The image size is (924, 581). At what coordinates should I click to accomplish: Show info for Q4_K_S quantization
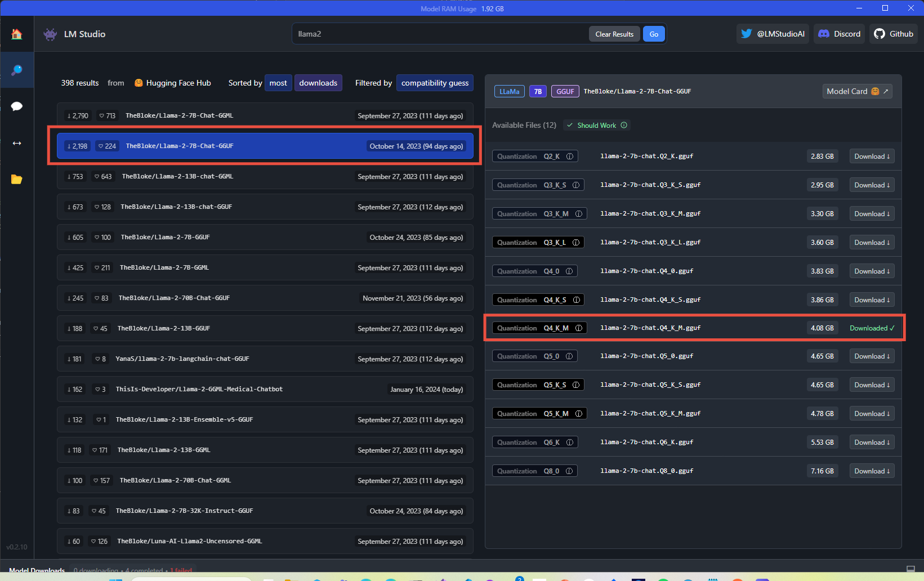tap(577, 300)
